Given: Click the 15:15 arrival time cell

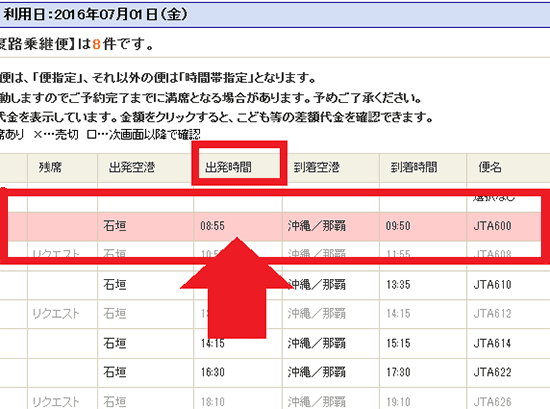Looking at the screenshot, I should coord(398,343).
